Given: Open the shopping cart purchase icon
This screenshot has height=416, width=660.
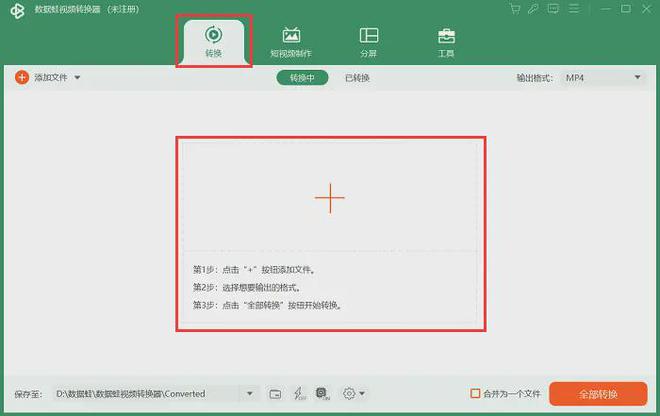Looking at the screenshot, I should [514, 9].
